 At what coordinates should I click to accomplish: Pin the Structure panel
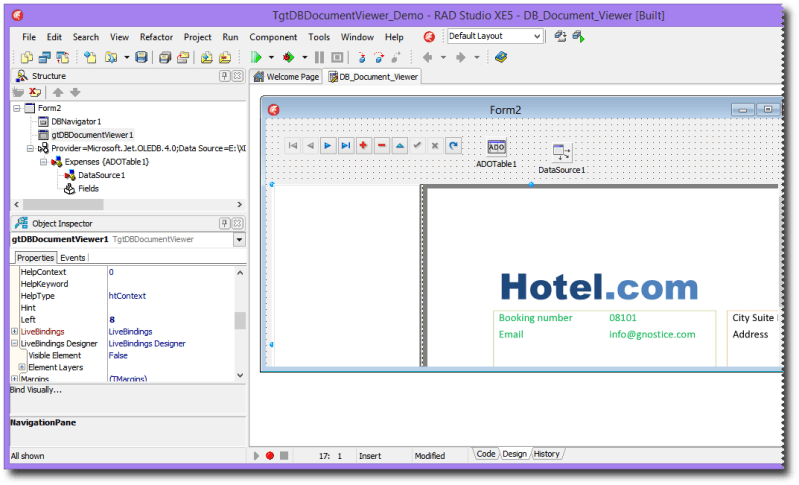tap(225, 76)
